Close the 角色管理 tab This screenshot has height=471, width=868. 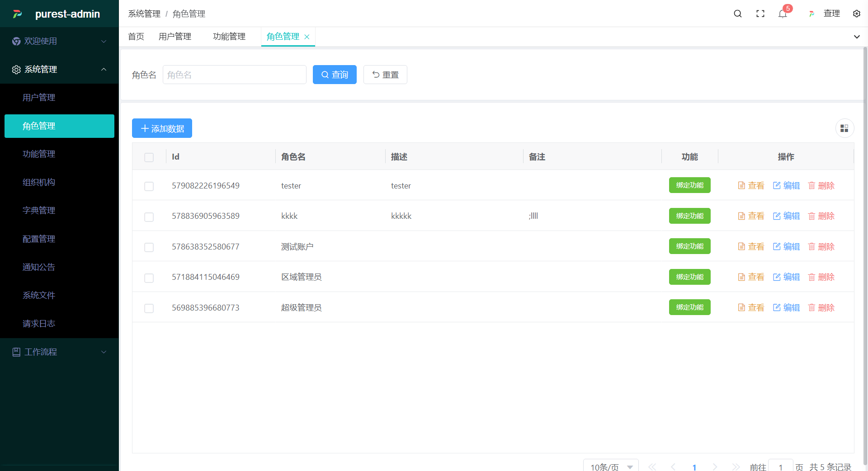coord(307,37)
